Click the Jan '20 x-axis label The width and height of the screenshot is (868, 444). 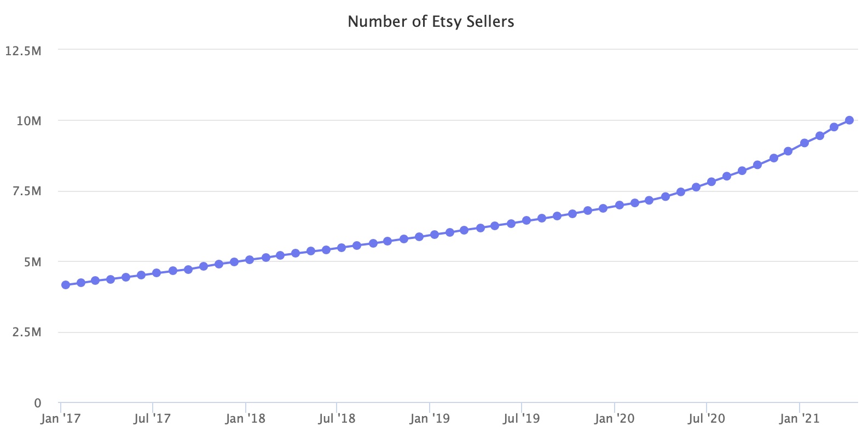pos(614,419)
